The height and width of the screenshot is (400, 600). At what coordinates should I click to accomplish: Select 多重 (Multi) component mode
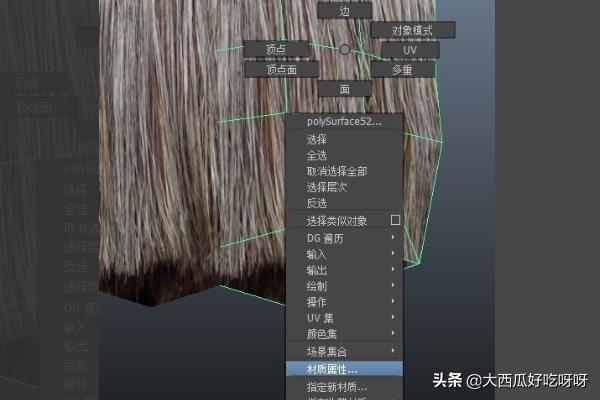[x=402, y=69]
